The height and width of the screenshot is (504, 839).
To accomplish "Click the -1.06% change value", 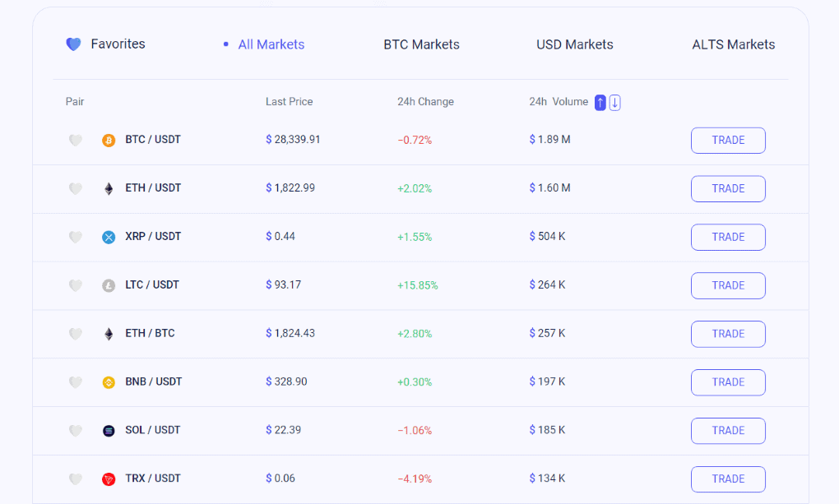I will [415, 431].
